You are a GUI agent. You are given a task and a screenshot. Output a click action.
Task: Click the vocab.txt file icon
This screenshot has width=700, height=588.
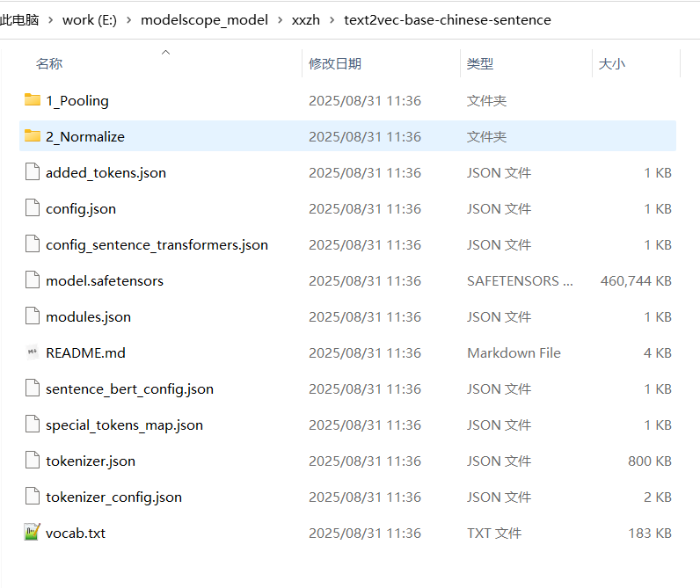pos(33,533)
